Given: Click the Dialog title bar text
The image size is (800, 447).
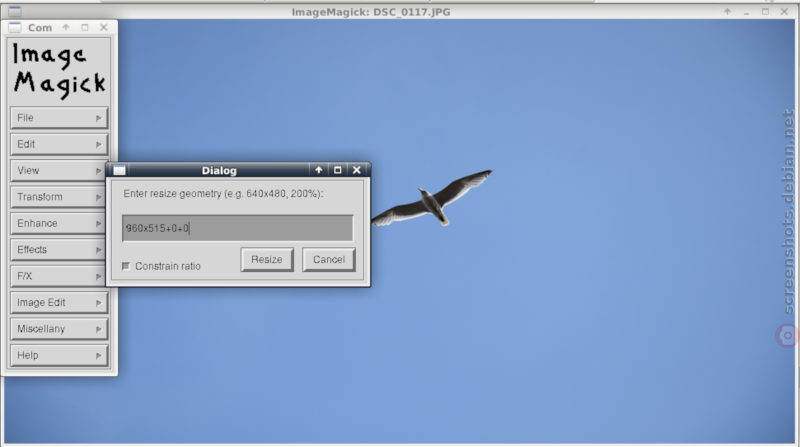Looking at the screenshot, I should 219,170.
